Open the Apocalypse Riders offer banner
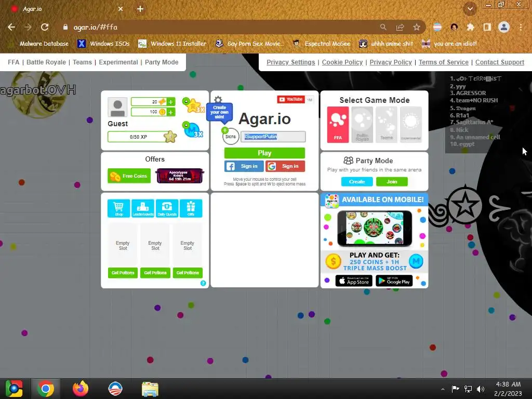This screenshot has height=399, width=532. pos(180,176)
